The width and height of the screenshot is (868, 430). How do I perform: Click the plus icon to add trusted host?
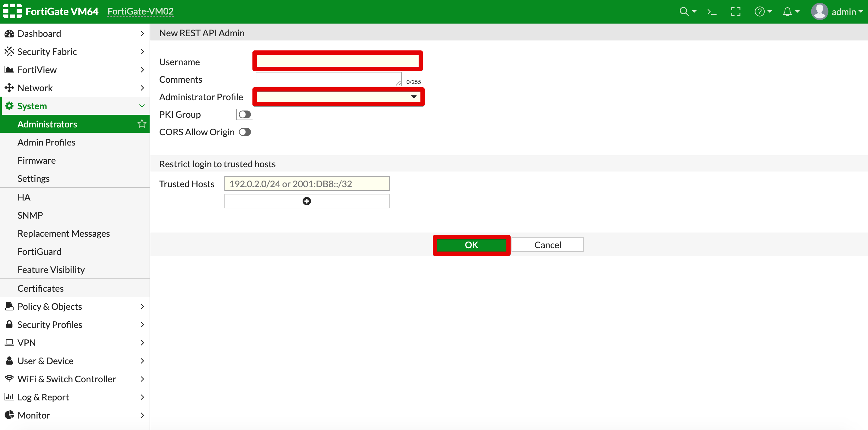pyautogui.click(x=307, y=201)
